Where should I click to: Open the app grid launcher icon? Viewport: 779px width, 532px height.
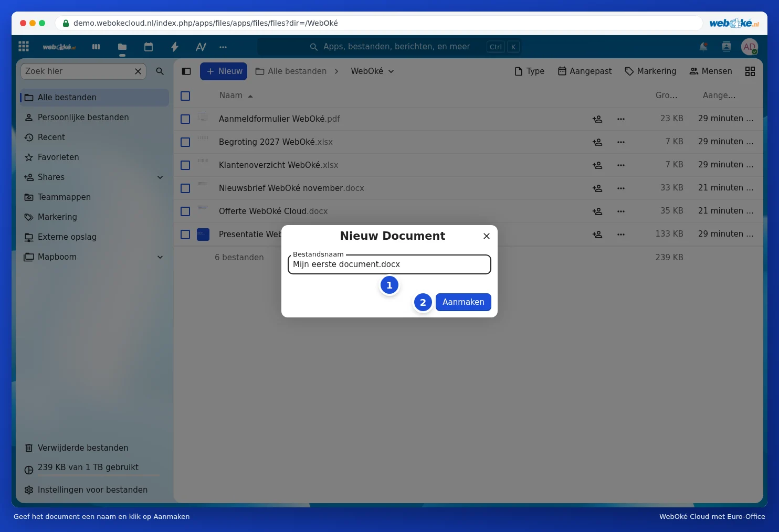[x=24, y=47]
